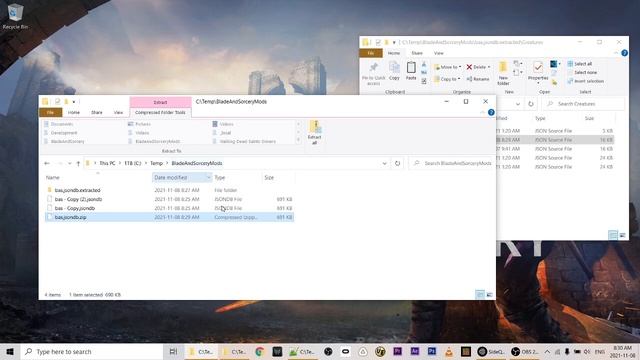Viewport: 640px width, 360px height.
Task: Click Temp in the breadcrumb path
Action: (x=156, y=163)
